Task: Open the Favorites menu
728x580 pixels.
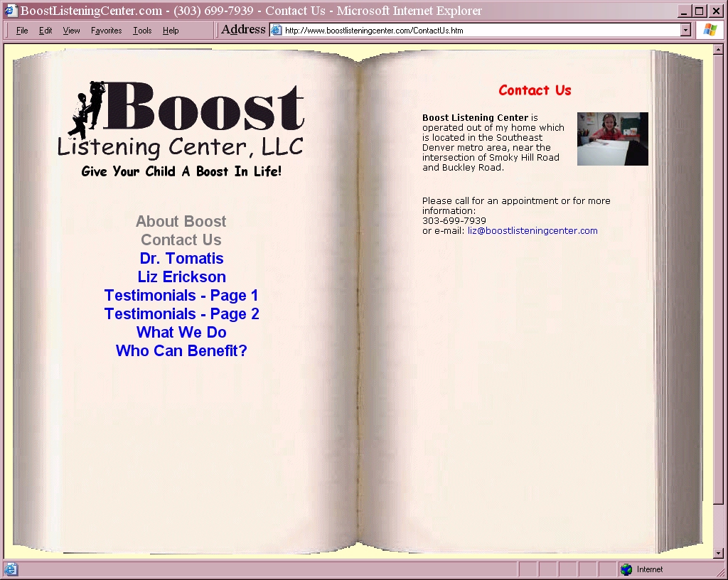Action: 106,31
